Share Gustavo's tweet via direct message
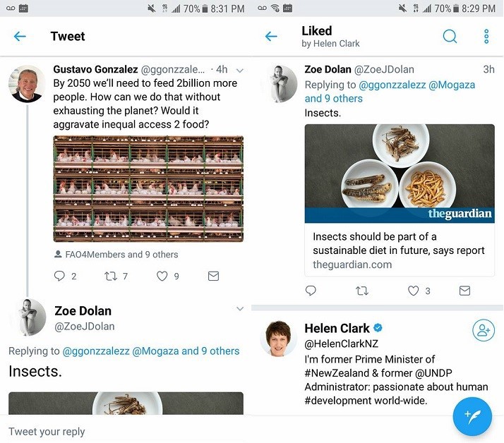Screen dimensions: 504x443 click(x=213, y=277)
